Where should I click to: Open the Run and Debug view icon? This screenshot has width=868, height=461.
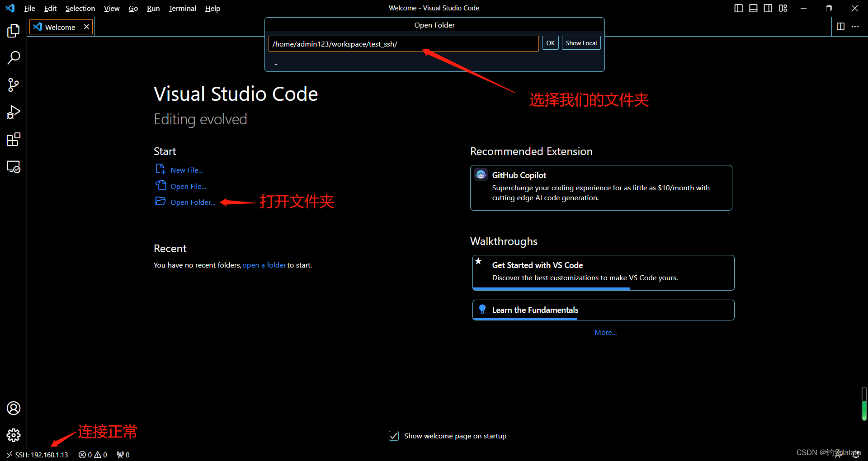14,112
